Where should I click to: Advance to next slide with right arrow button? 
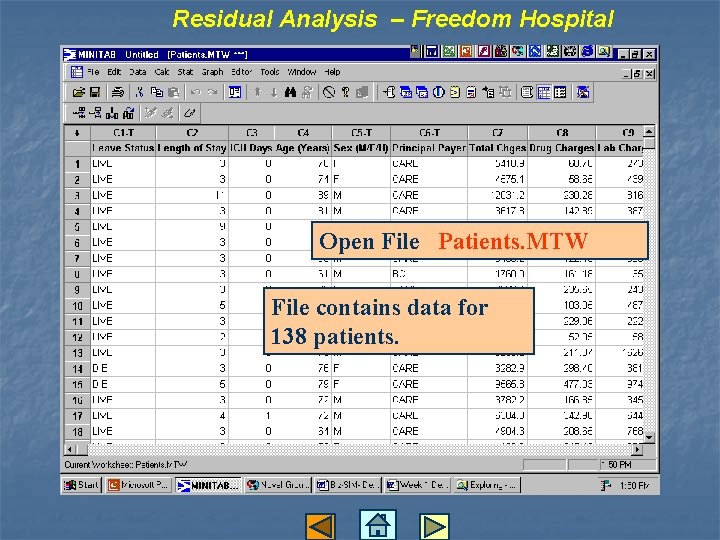(434, 526)
